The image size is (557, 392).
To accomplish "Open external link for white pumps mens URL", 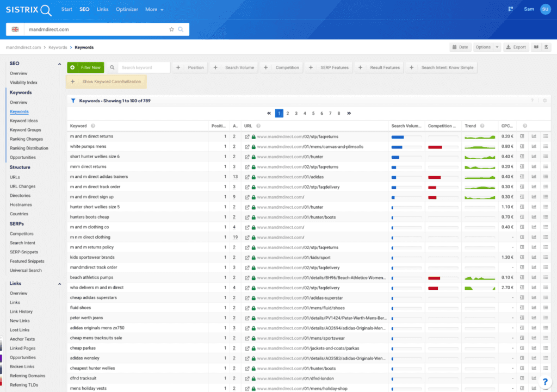I will [x=247, y=147].
